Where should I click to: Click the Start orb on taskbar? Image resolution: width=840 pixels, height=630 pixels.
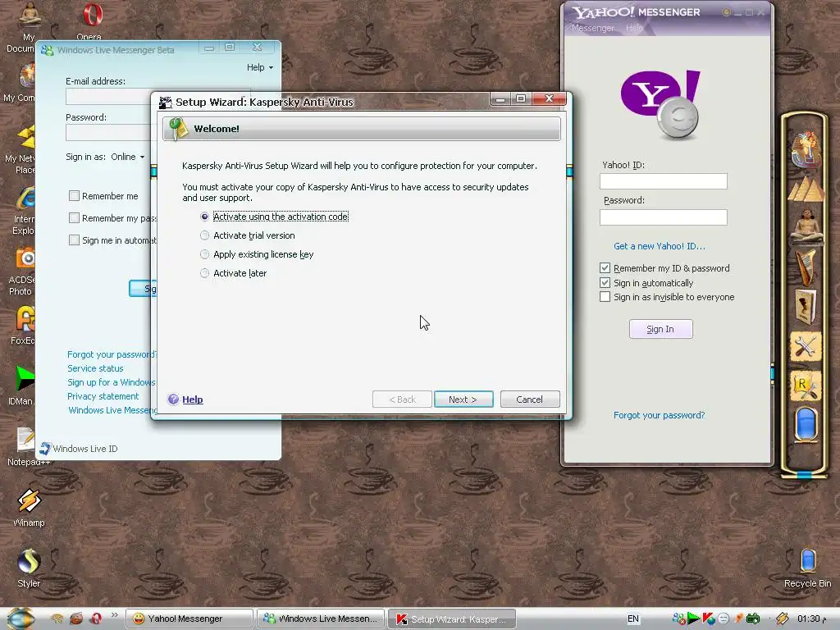(21, 619)
